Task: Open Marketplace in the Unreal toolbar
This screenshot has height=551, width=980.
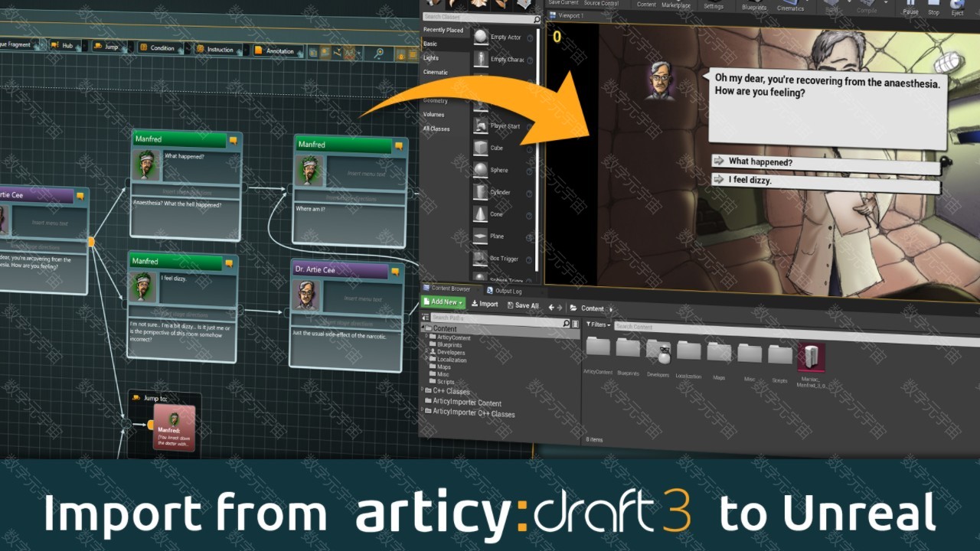Action: click(675, 5)
